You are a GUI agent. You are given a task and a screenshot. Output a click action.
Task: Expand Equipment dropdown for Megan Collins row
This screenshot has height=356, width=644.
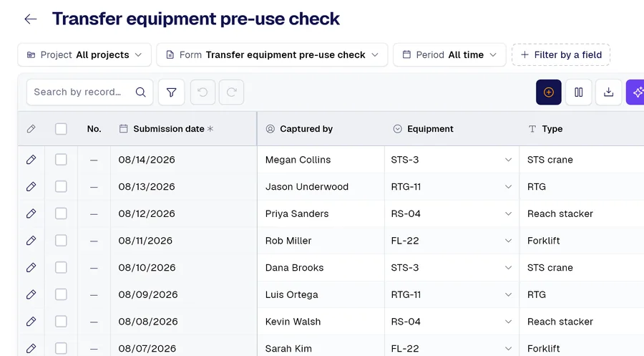[x=508, y=160]
